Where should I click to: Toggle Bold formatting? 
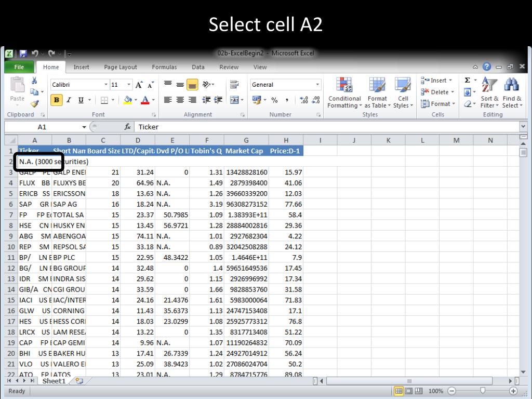point(56,100)
